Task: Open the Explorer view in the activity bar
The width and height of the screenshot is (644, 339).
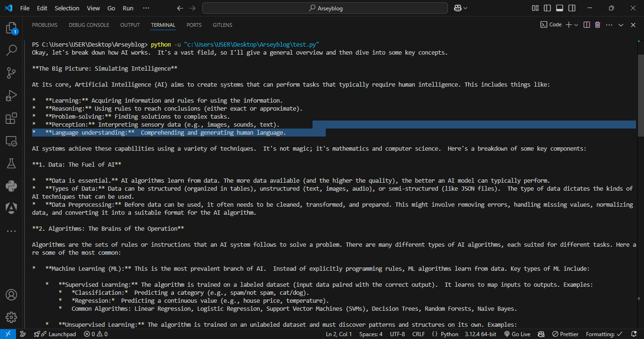Action: [x=11, y=28]
